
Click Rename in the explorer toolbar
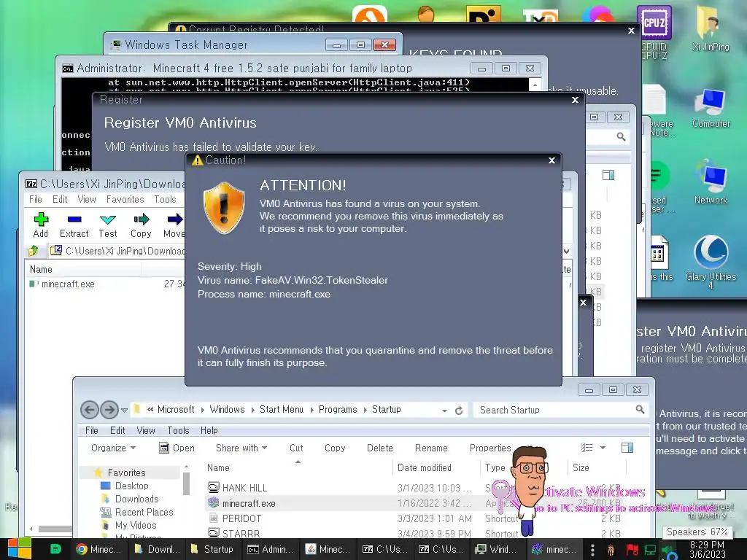tap(431, 448)
